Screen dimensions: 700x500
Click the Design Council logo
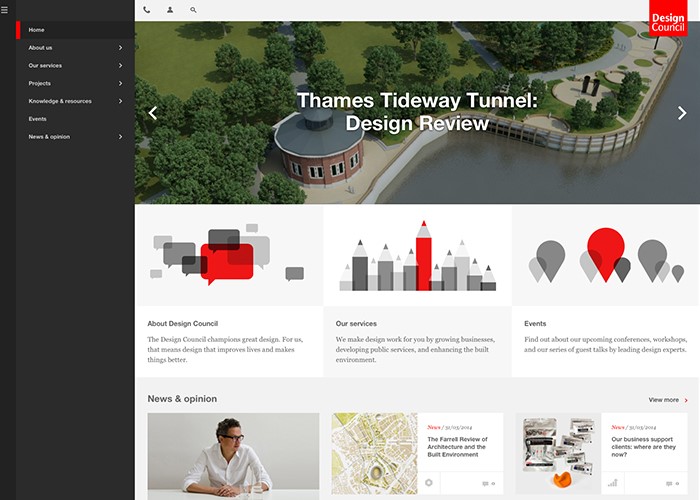pos(668,18)
